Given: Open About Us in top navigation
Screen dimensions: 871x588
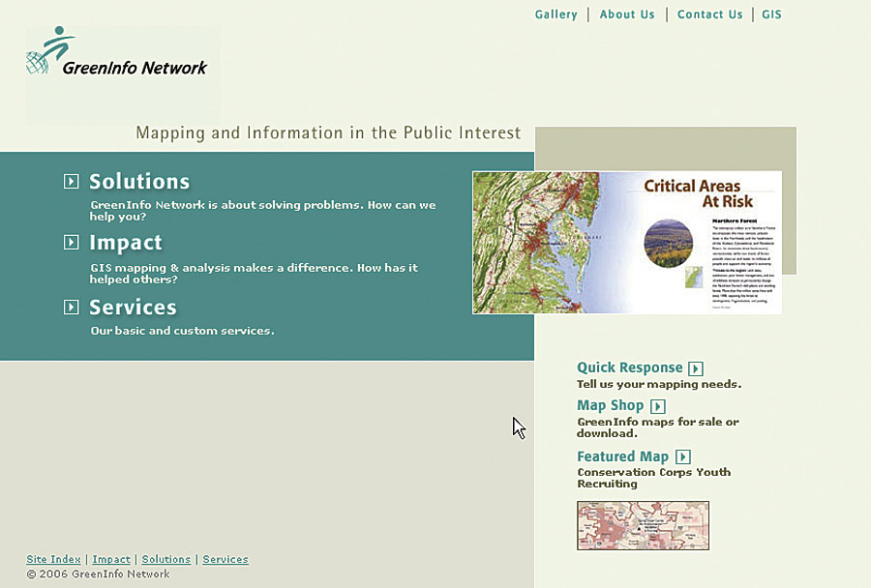Looking at the screenshot, I should (x=627, y=15).
